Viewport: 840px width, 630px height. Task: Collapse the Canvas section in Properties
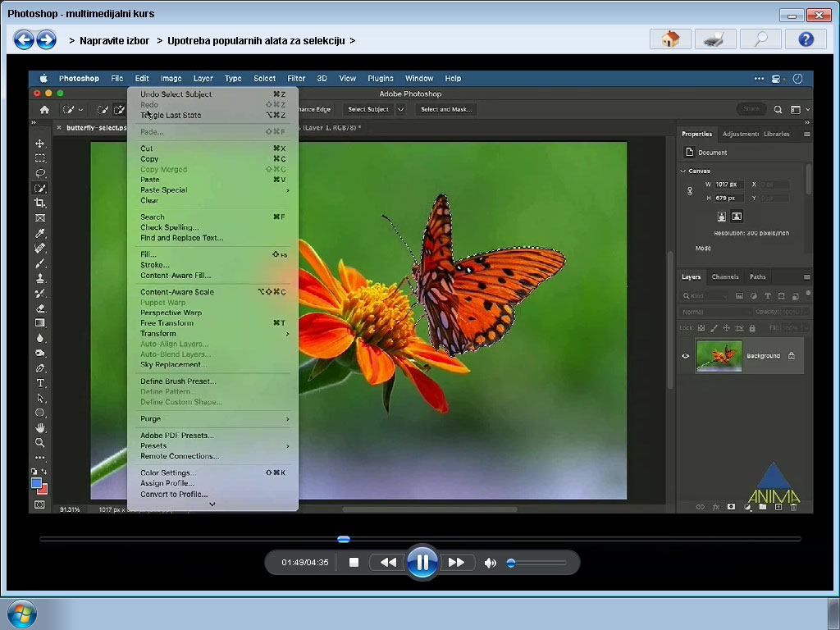[683, 171]
